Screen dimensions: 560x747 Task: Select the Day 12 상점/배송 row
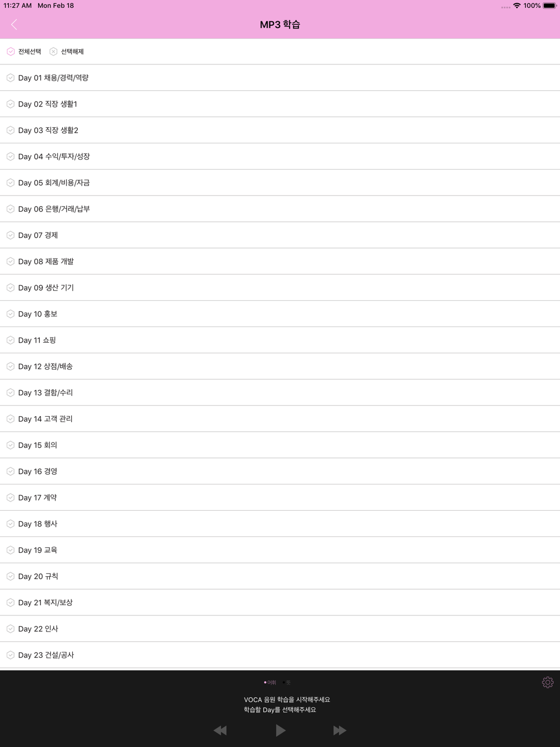click(x=280, y=367)
